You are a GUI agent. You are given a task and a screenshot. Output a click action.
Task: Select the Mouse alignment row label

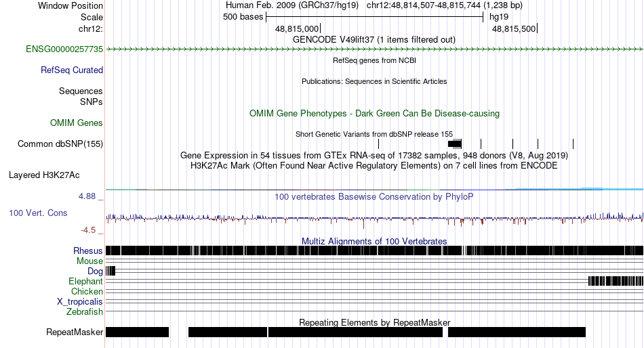pyautogui.click(x=89, y=261)
